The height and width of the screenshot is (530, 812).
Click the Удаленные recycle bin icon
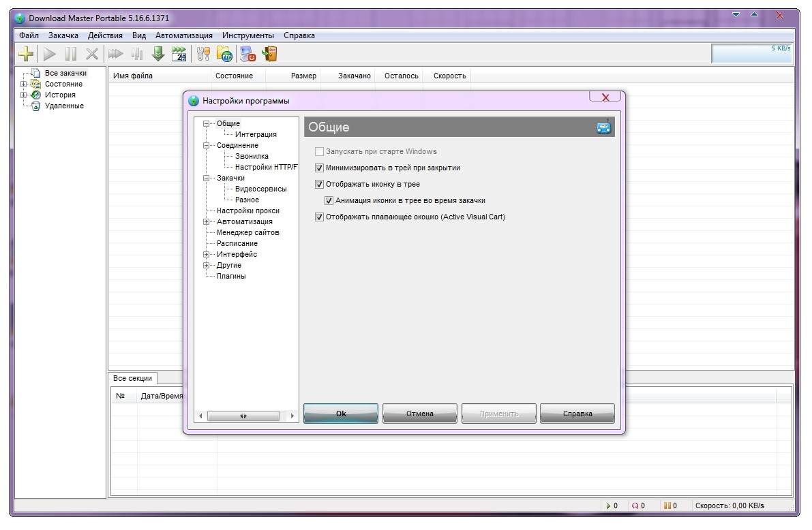click(35, 106)
